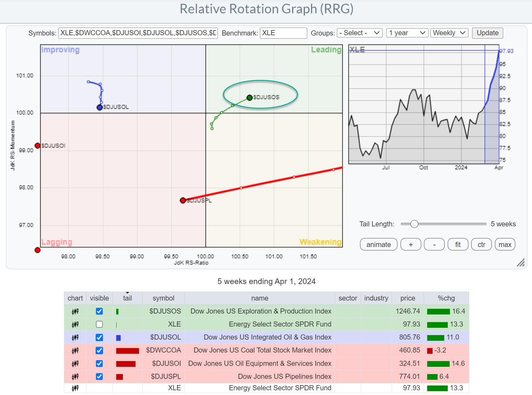This screenshot has width=532, height=395.
Task: Sort table by %chg column header
Action: click(446, 298)
